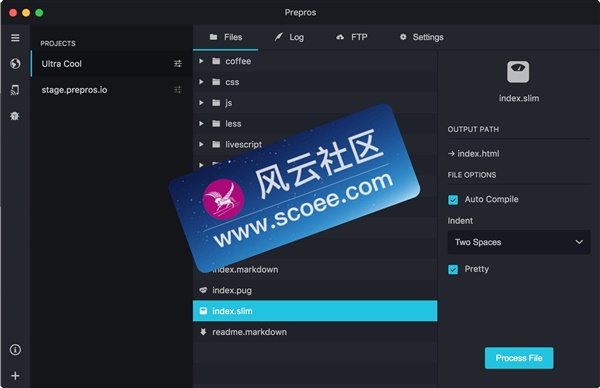Click the index.html output path

474,154
